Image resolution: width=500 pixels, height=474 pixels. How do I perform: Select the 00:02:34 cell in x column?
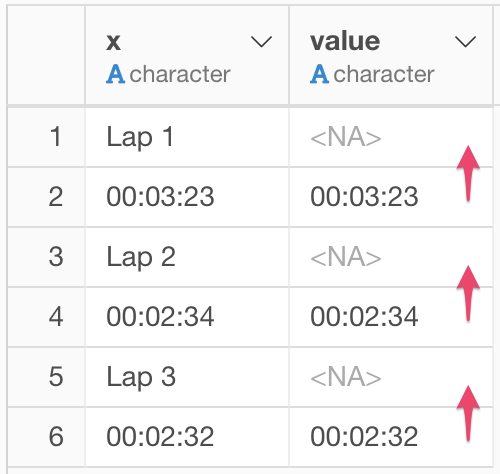pos(187,317)
